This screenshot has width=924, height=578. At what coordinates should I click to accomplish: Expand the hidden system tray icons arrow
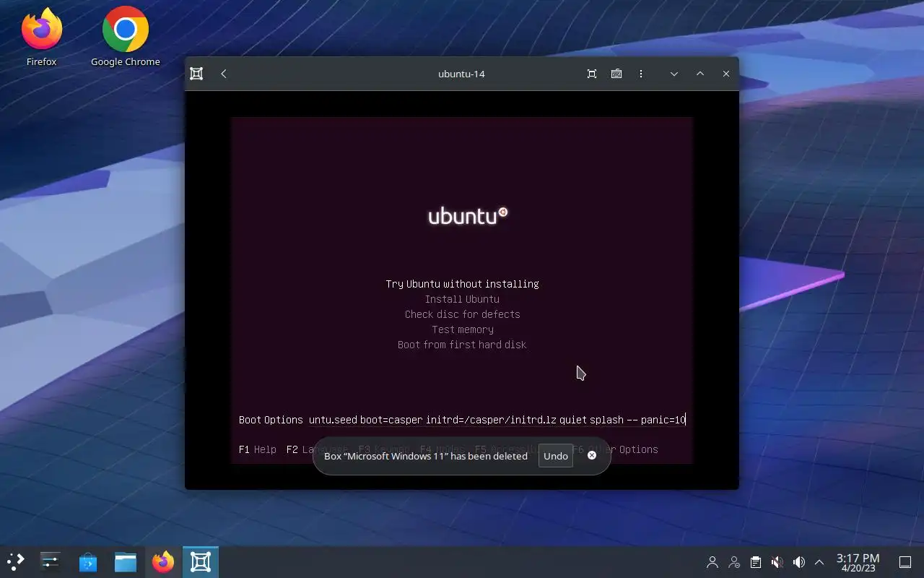[x=819, y=562]
